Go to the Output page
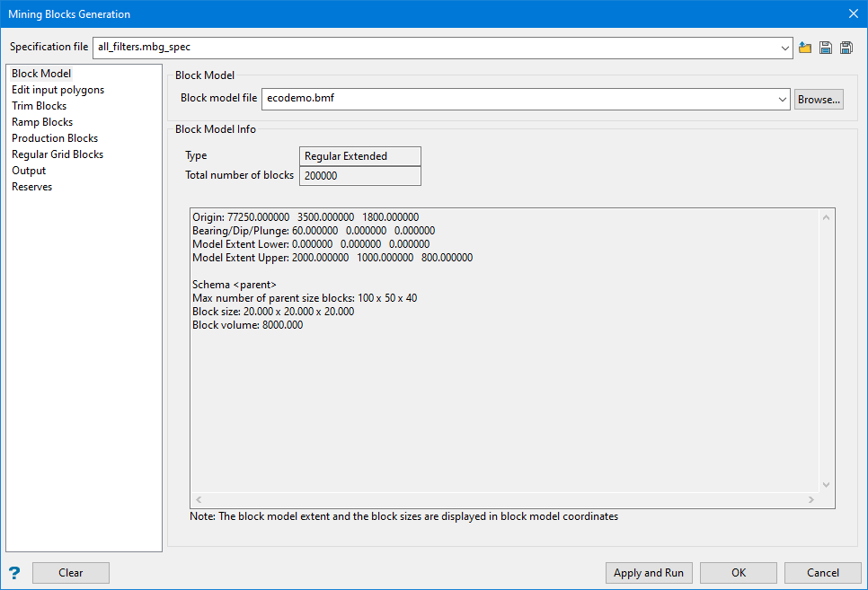Viewport: 868px width, 590px height. tap(29, 171)
